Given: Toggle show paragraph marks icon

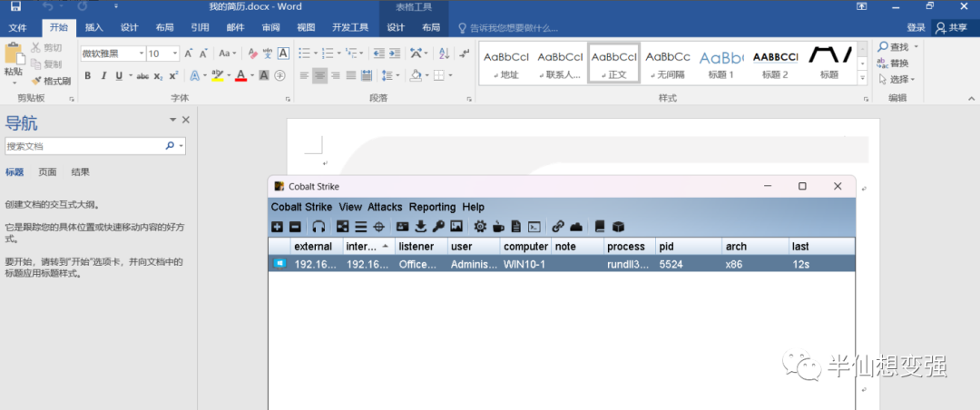Looking at the screenshot, I should click(x=464, y=54).
